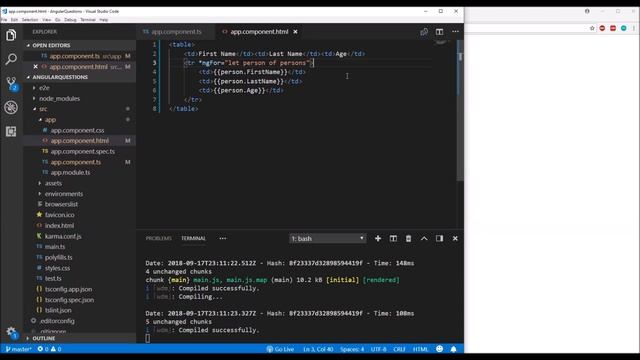Kill terminal with trash icon
Image resolution: width=640 pixels, height=360 pixels.
(x=408, y=238)
